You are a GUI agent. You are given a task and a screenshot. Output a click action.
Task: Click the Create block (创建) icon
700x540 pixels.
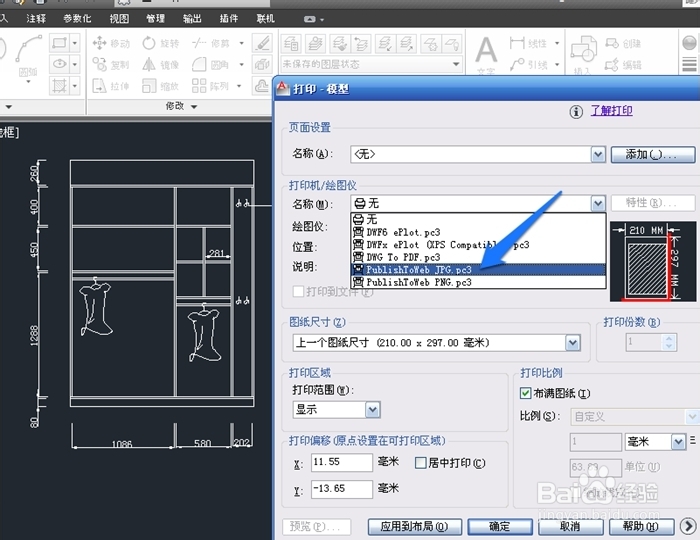pyautogui.click(x=623, y=43)
